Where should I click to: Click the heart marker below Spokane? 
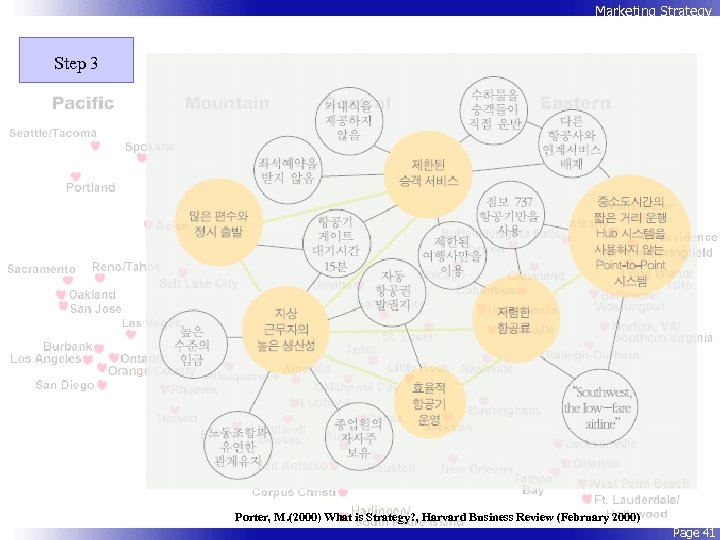[x=141, y=158]
